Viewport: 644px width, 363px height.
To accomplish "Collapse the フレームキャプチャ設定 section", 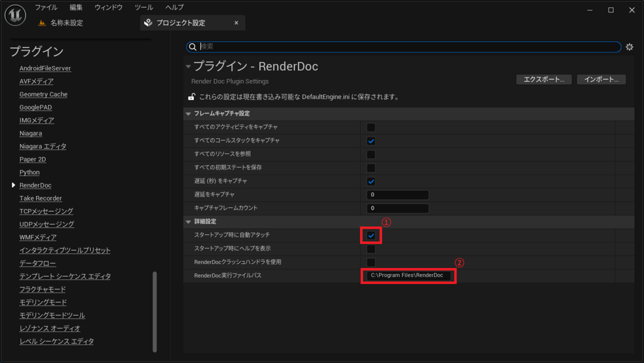I will click(189, 114).
